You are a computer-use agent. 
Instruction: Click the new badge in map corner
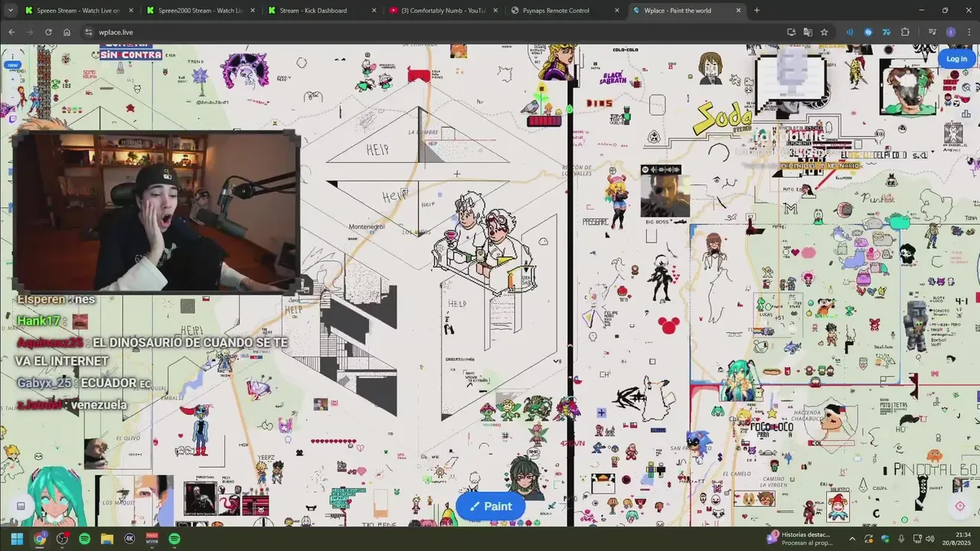coord(12,65)
